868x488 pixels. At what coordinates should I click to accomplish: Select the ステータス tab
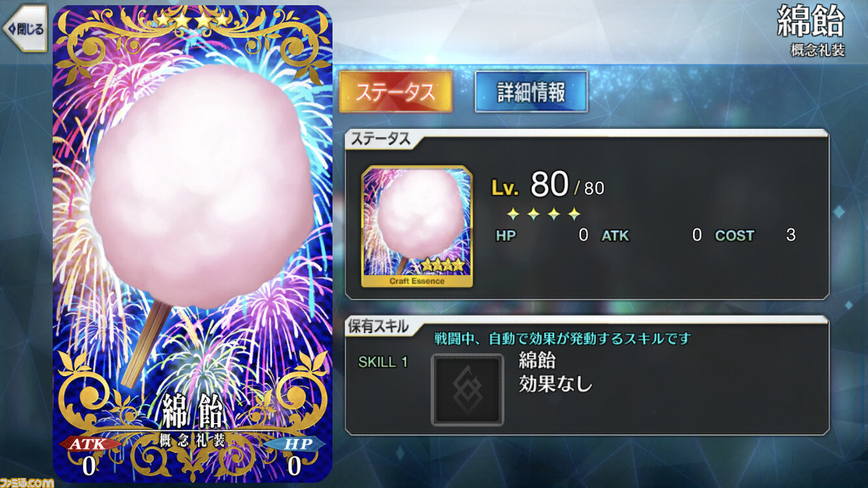(x=395, y=91)
